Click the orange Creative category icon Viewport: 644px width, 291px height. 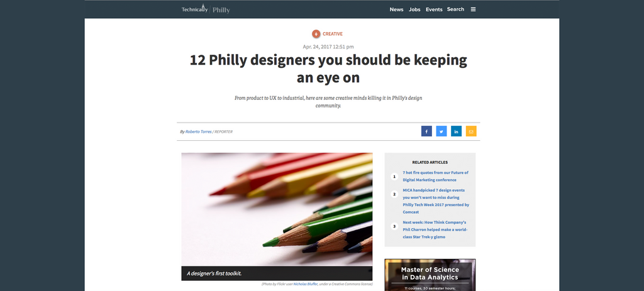(x=316, y=34)
